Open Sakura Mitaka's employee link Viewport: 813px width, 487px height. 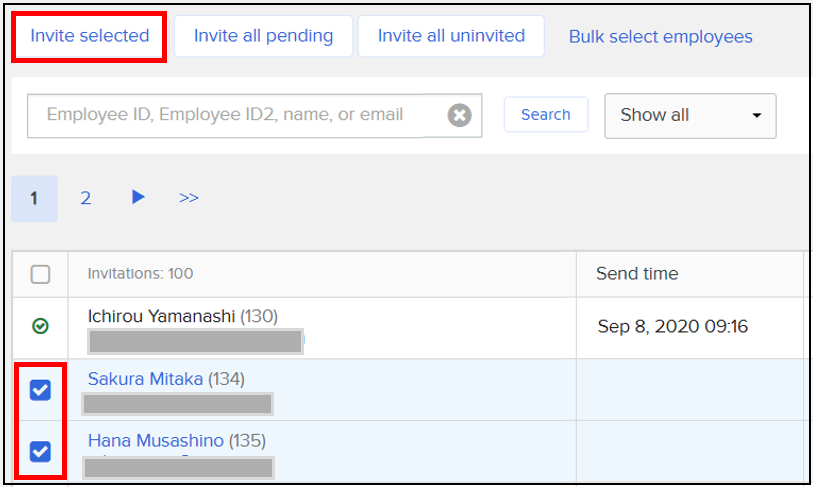pos(145,379)
